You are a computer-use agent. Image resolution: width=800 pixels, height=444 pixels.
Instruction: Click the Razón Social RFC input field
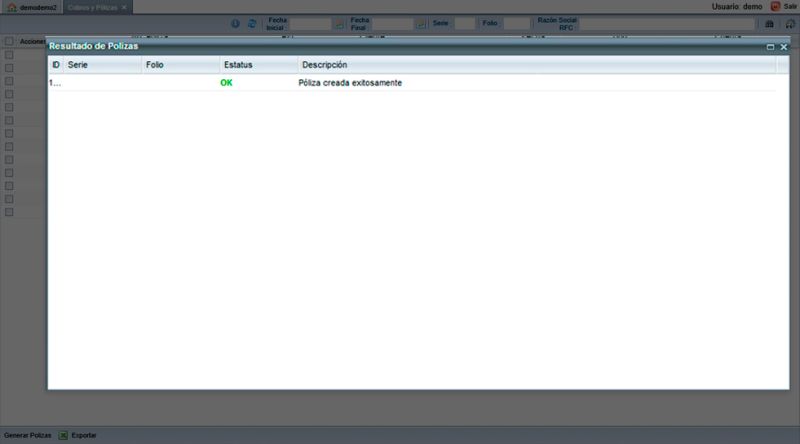point(666,24)
